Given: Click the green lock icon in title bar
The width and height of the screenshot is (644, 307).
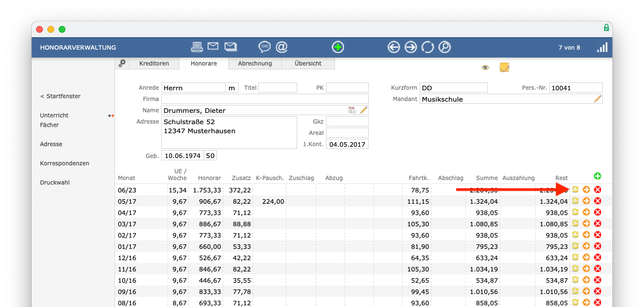Looking at the screenshot, I should [x=606, y=28].
